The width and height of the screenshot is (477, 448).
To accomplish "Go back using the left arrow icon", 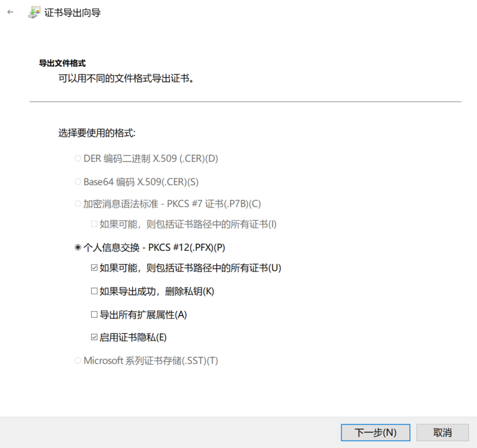I will click(x=11, y=12).
